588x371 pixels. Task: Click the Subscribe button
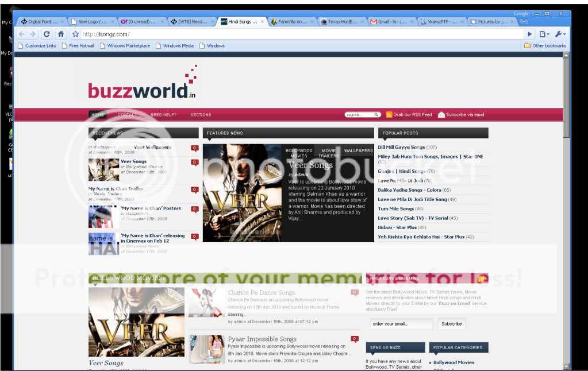pos(452,324)
